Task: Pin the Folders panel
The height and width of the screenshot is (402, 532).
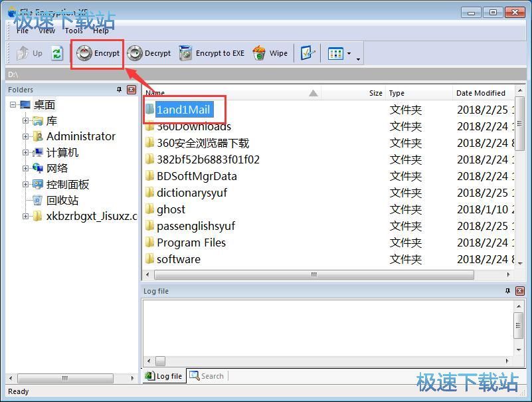Action: 120,90
